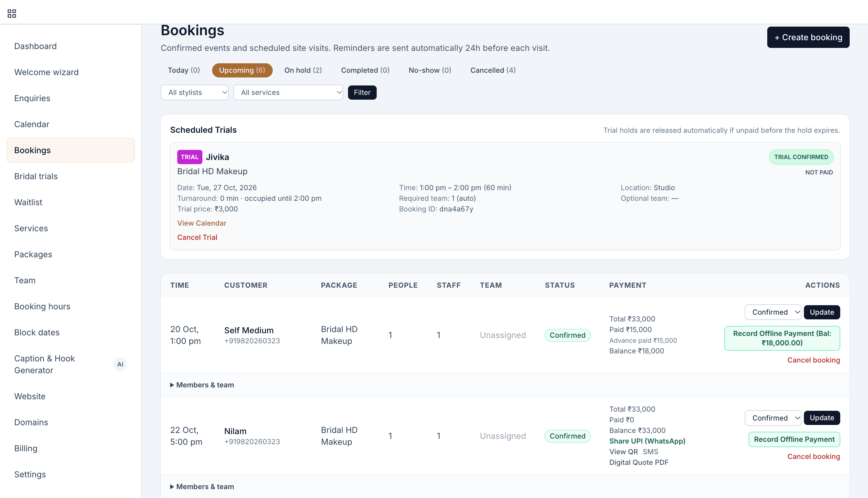Open the app grid icon in top bar
The width and height of the screenshot is (868, 498).
tap(12, 13)
